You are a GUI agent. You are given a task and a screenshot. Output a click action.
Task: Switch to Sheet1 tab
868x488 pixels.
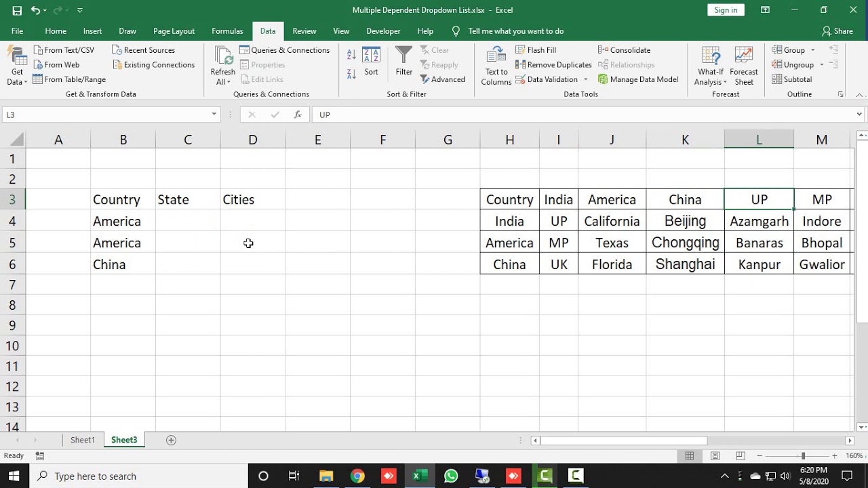[x=83, y=440]
